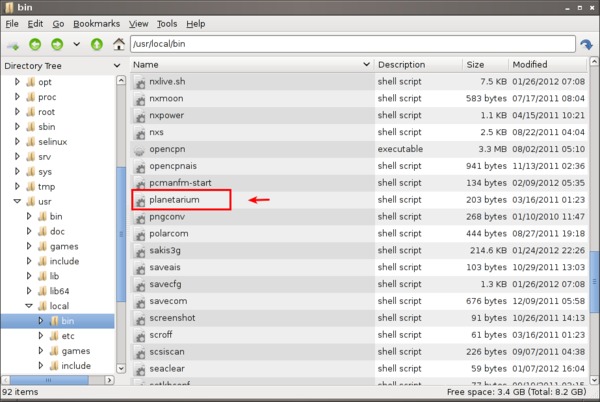Open the Bookmarks menu
Viewport: 600px width, 402px height.
[96, 24]
